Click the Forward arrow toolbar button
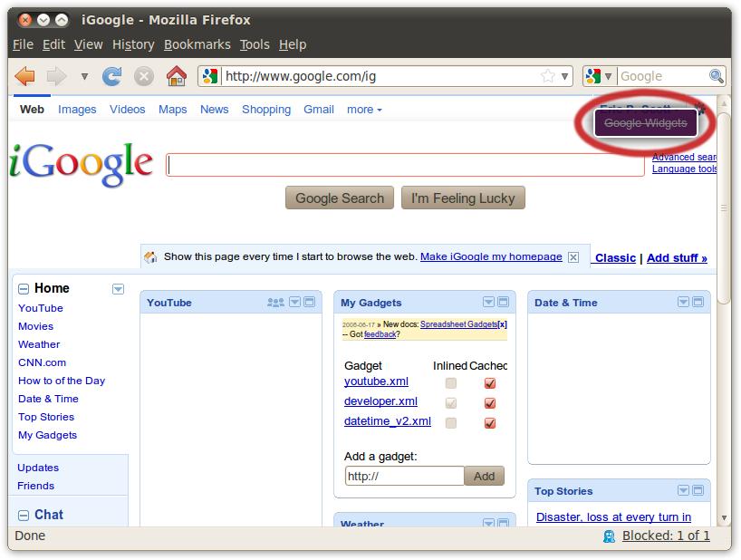Image resolution: width=741 pixels, height=560 pixels. coord(57,76)
